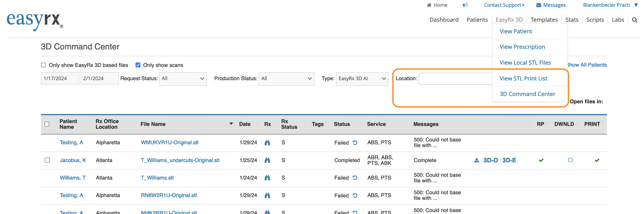
Task: Retry the failed T_Williams.stl request
Action: [x=355, y=178]
